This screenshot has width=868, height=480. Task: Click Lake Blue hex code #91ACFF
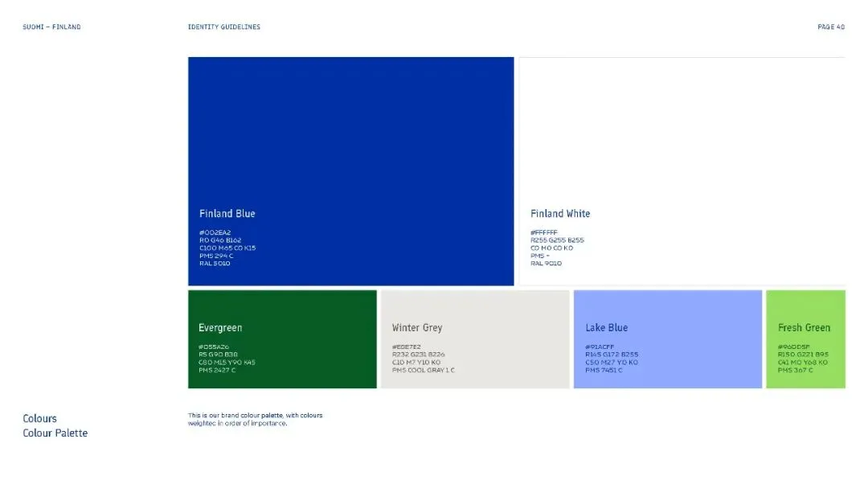(x=600, y=347)
